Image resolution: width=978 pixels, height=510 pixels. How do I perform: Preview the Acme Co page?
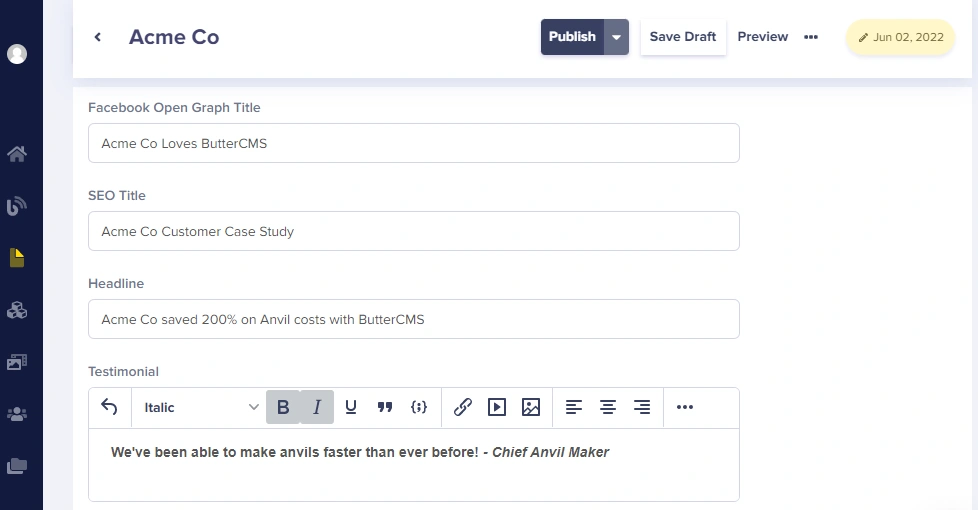[x=763, y=37]
